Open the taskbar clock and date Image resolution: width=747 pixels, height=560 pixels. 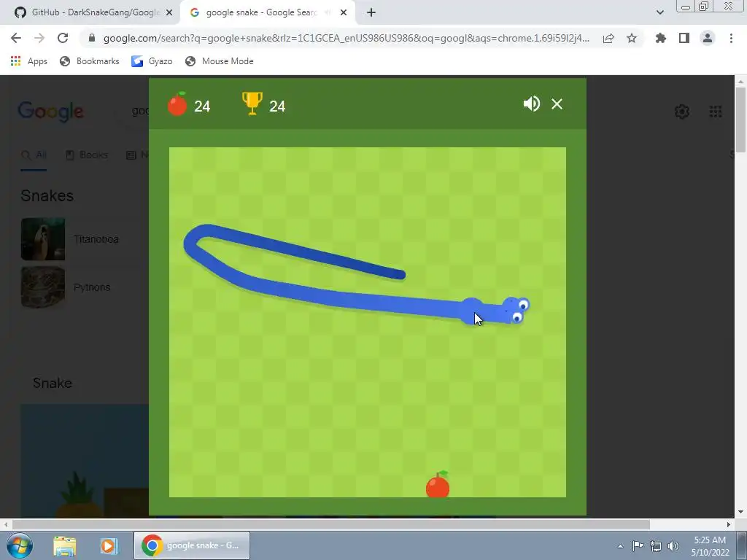click(710, 546)
